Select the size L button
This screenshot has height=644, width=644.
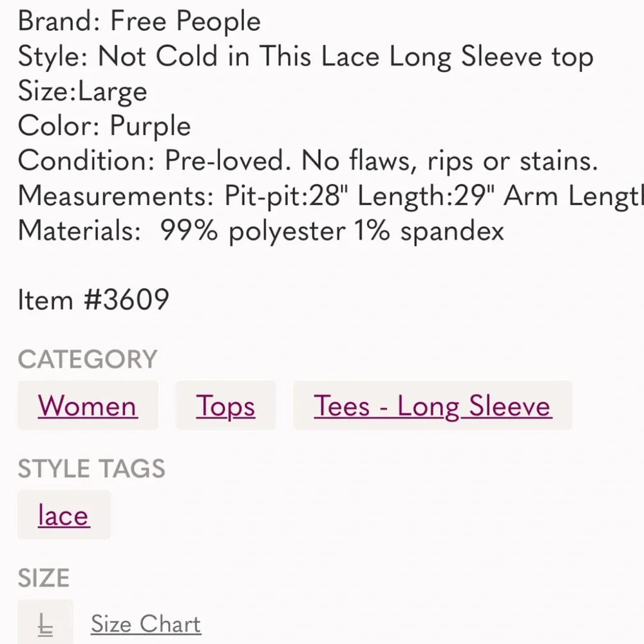coord(45,623)
